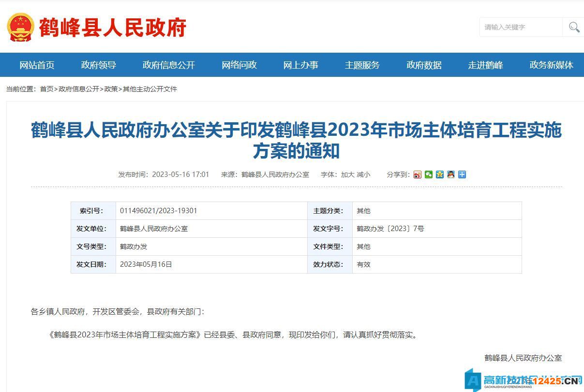584x392 pixels.
Task: Click the article headline text
Action: tap(296, 141)
